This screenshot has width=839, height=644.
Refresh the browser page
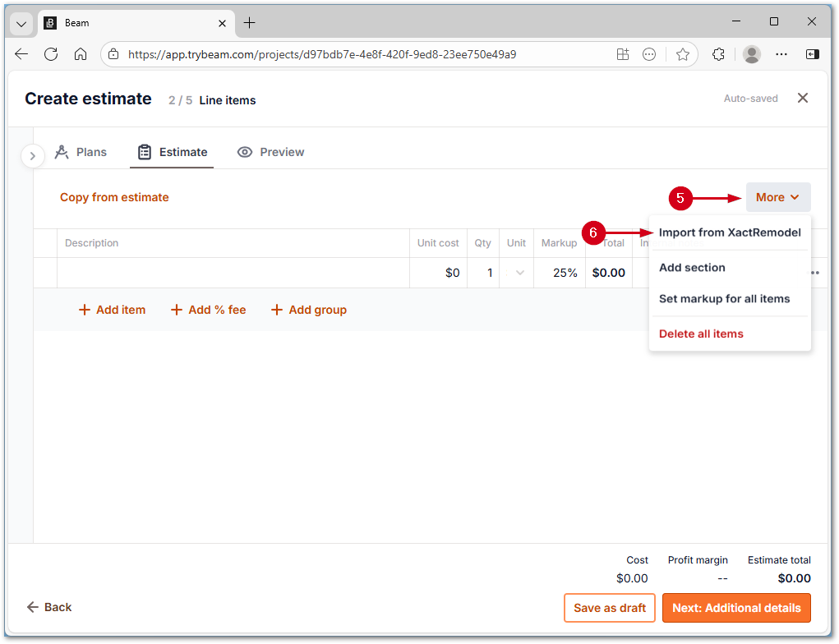[51, 54]
